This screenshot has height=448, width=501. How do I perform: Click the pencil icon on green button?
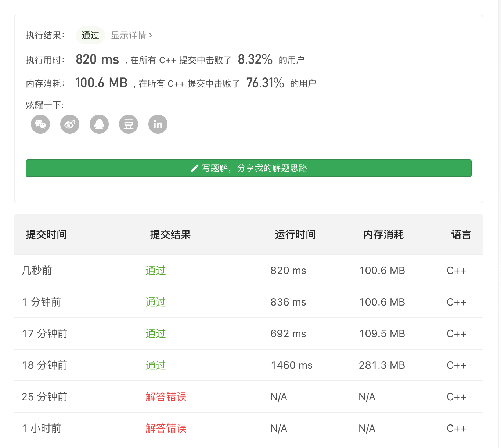pyautogui.click(x=195, y=168)
